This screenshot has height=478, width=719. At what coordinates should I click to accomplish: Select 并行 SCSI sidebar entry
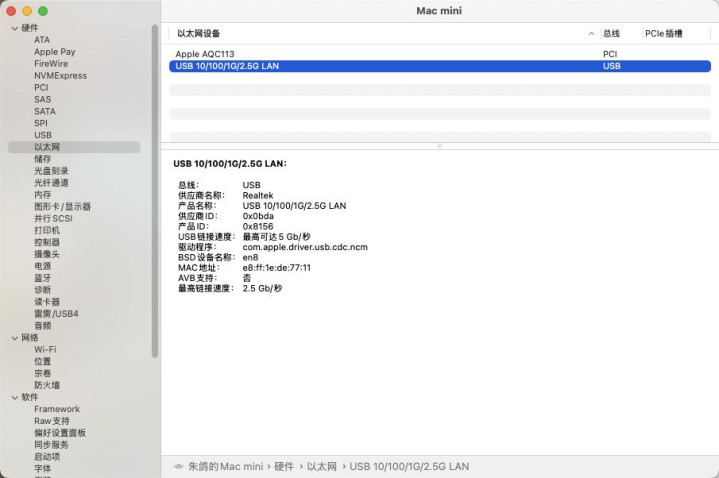53,219
